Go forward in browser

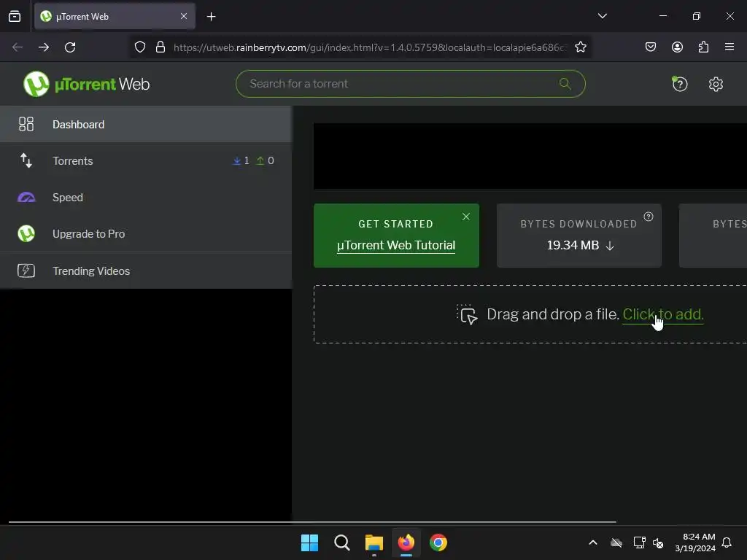pyautogui.click(x=44, y=47)
